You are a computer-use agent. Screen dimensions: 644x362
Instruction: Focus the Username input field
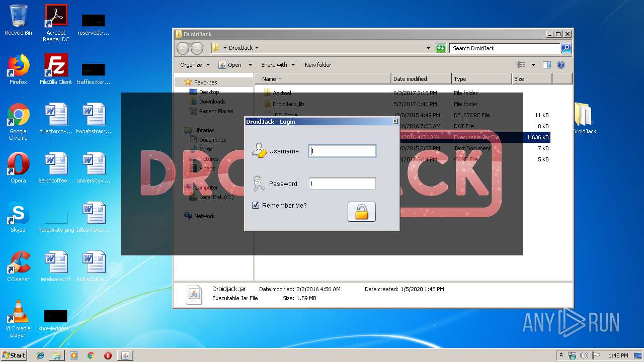pyautogui.click(x=342, y=151)
